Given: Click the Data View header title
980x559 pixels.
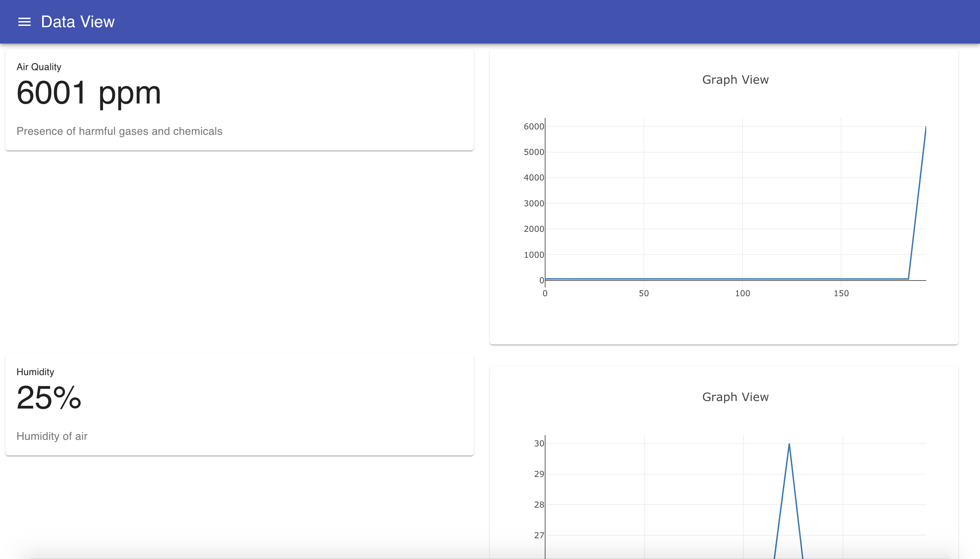Looking at the screenshot, I should (x=78, y=22).
